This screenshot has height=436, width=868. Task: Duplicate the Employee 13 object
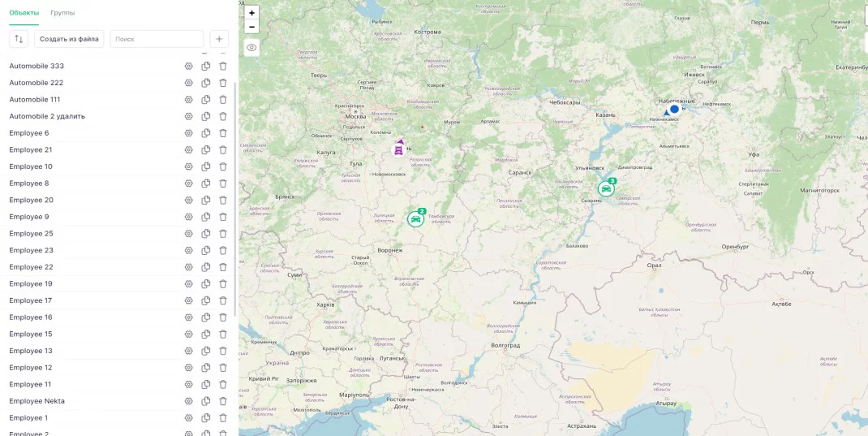coord(206,351)
